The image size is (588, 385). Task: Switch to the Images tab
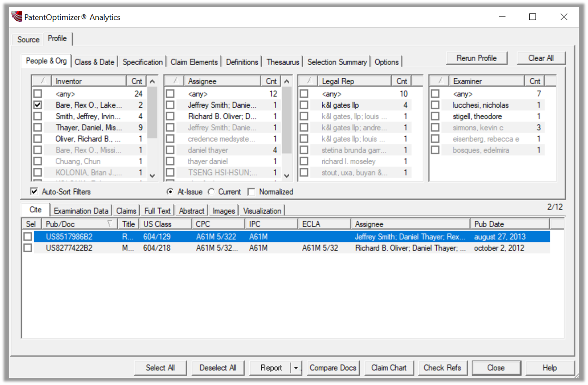pyautogui.click(x=224, y=211)
